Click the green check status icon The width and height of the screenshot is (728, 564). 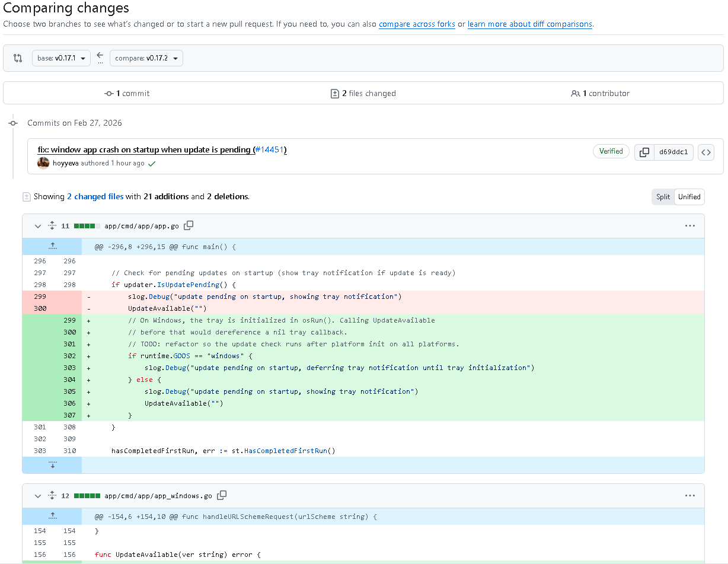click(152, 164)
